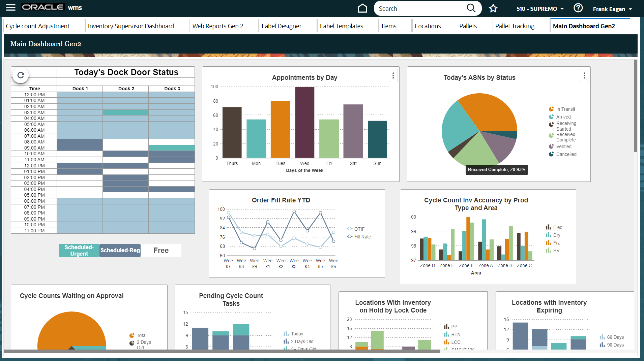The width and height of the screenshot is (644, 361).
Task: Select the Label Templates tab
Action: [348, 26]
